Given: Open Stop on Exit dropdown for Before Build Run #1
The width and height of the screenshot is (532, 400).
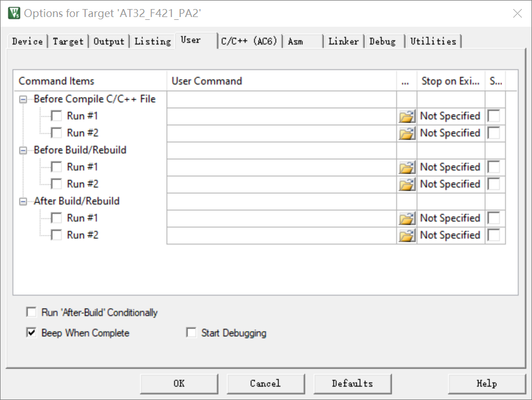Looking at the screenshot, I should [x=450, y=167].
